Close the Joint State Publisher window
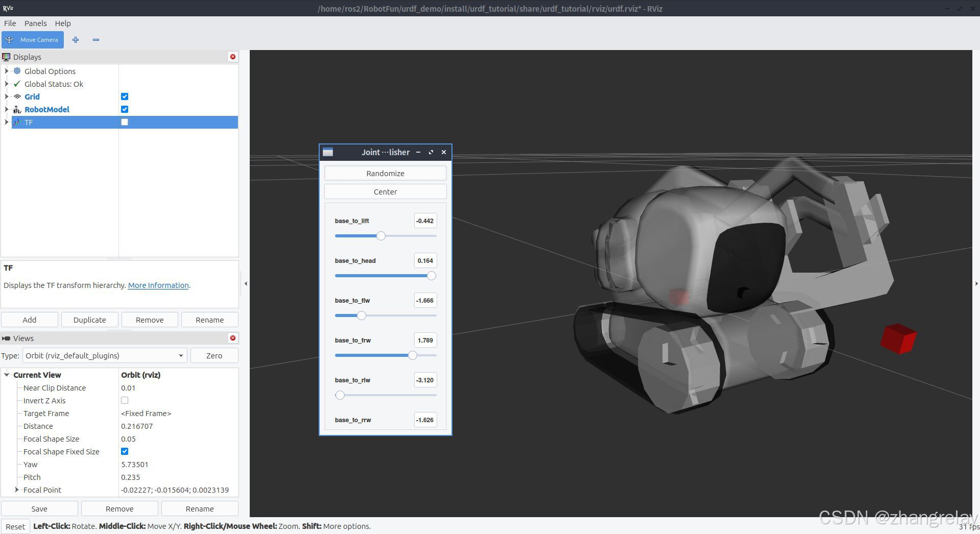 (x=444, y=152)
